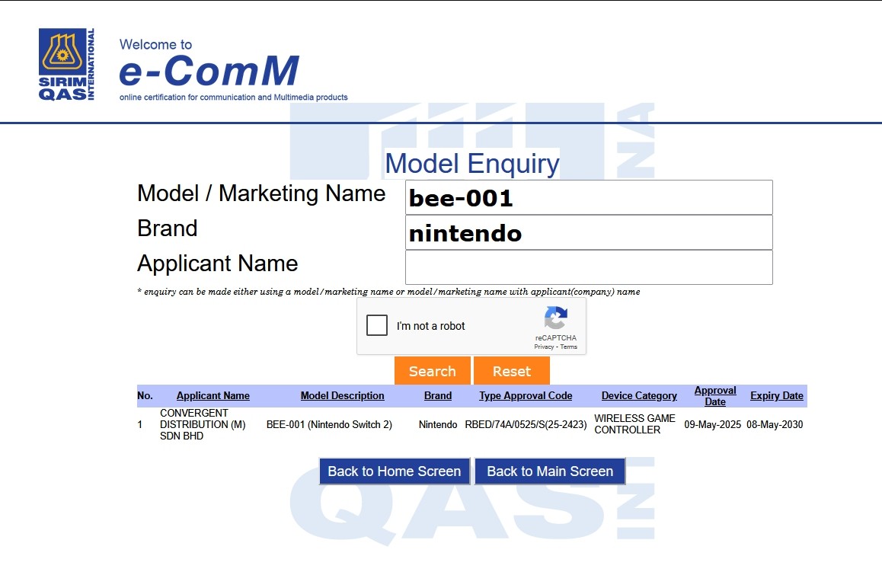Viewport: 882px width, 588px height.
Task: Sort by Model Description header
Action: point(342,396)
